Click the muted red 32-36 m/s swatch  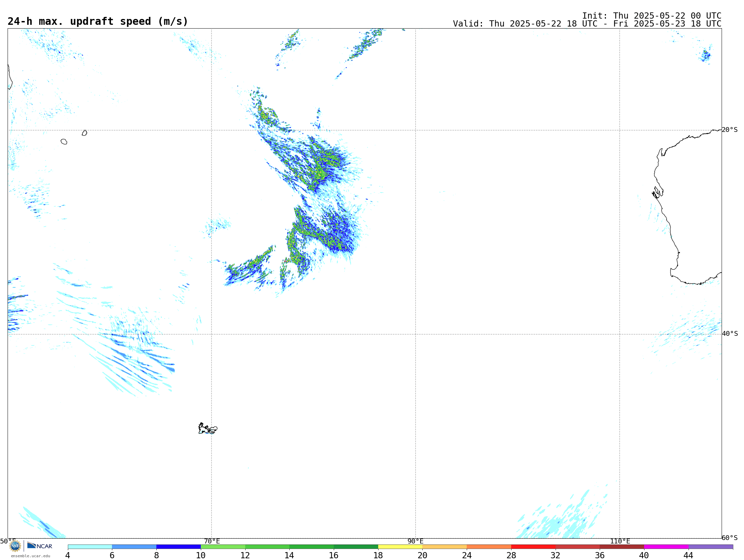(578, 547)
